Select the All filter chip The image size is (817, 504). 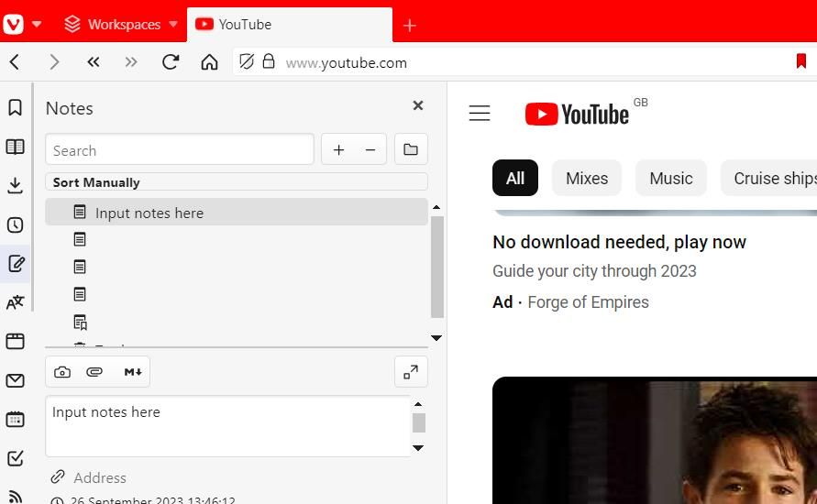coord(514,178)
